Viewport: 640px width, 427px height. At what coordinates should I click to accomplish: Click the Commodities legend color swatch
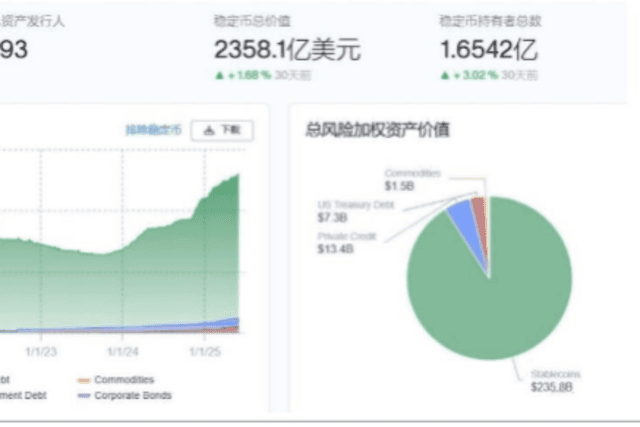point(84,380)
